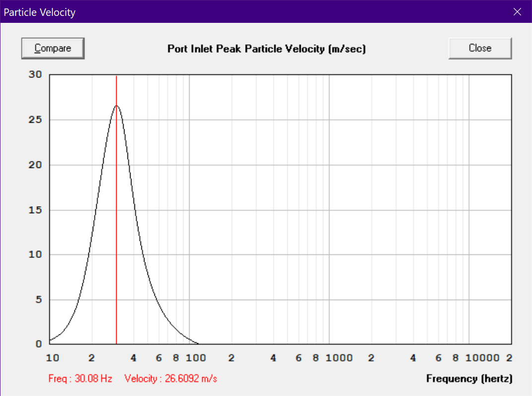
Task: Click the red frequency cursor line
Action: [116, 210]
